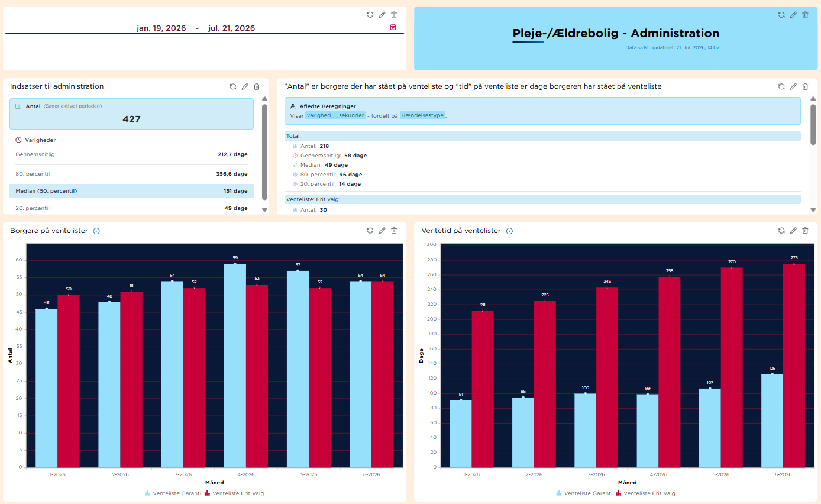Select the end date jul. 21, 2026
Screen dimensions: 821x504
231,28
